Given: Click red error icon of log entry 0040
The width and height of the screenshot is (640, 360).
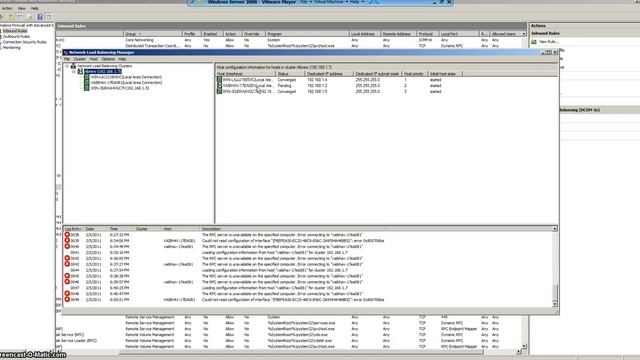Looking at the screenshot, I should (x=67, y=247).
